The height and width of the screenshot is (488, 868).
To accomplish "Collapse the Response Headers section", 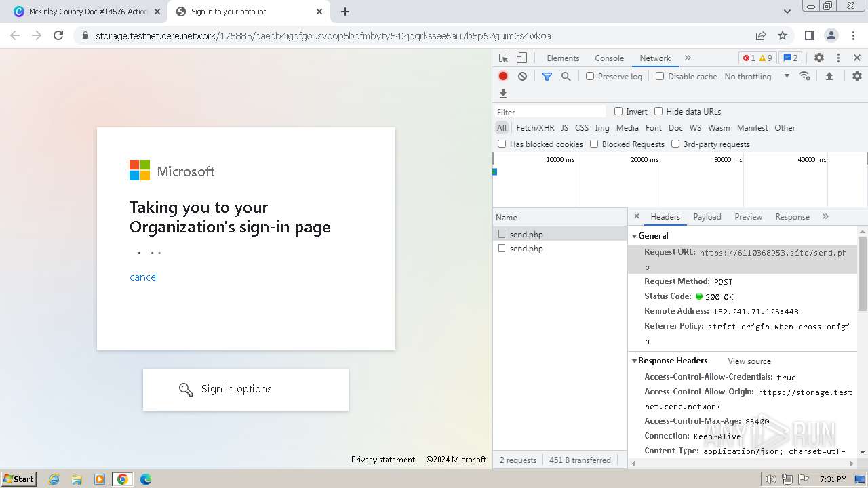I will (x=635, y=361).
